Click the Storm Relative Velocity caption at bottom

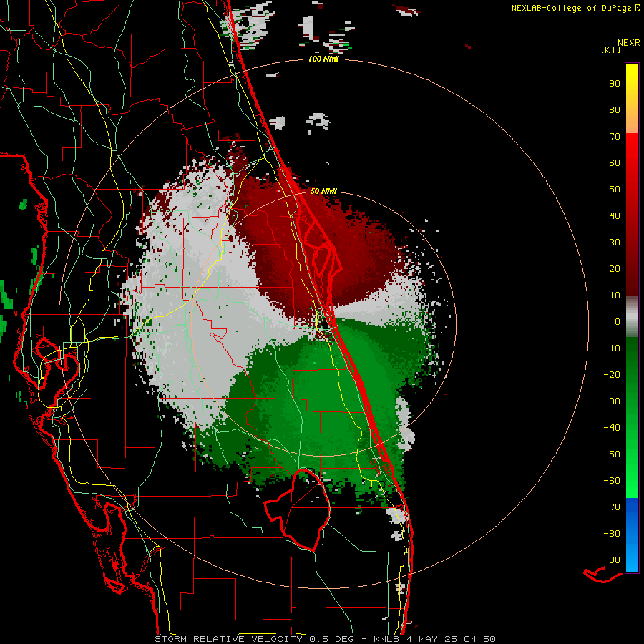(x=326, y=639)
